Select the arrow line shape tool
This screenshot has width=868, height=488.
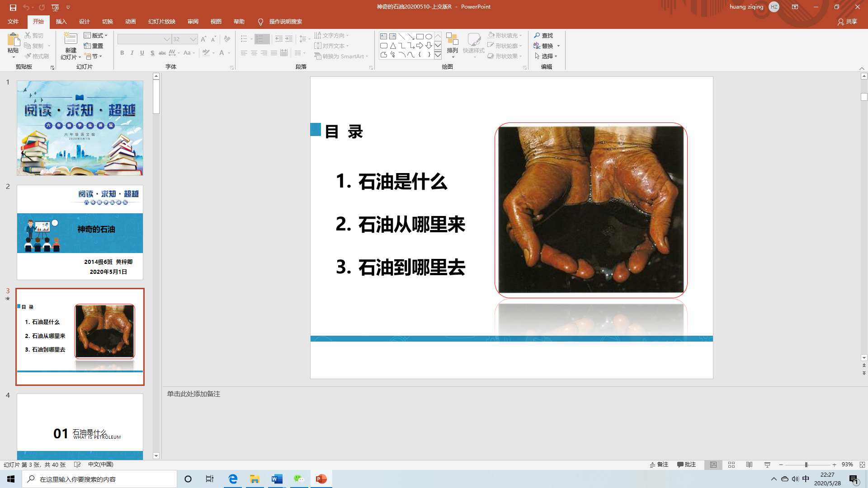tap(410, 36)
